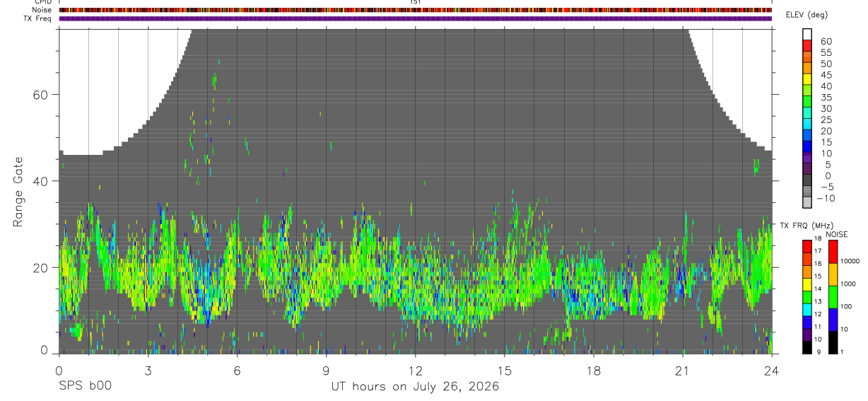
Task: Click the 6 tick on UT hours axis
Action: click(x=237, y=370)
